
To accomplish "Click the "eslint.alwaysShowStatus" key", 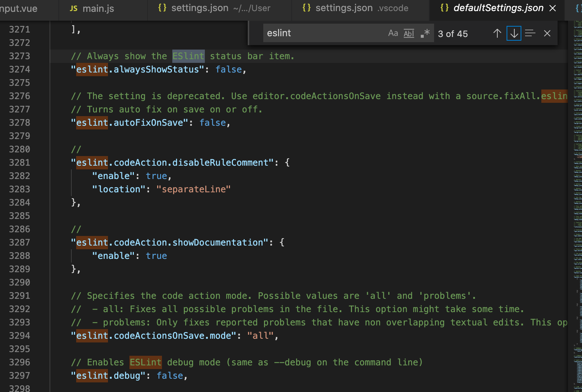I will click(x=138, y=70).
